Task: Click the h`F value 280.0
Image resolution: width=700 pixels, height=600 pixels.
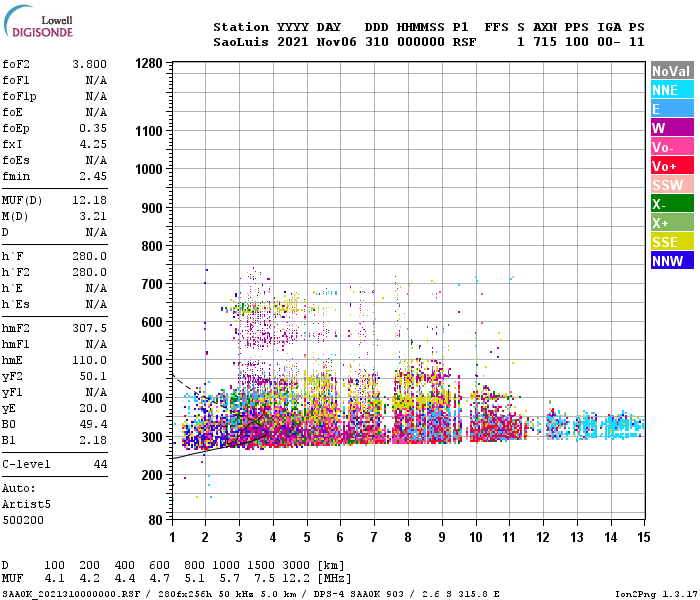Action: [x=89, y=256]
